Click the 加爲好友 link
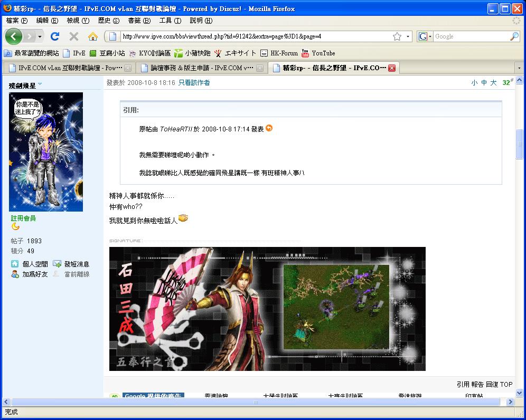 coord(35,274)
